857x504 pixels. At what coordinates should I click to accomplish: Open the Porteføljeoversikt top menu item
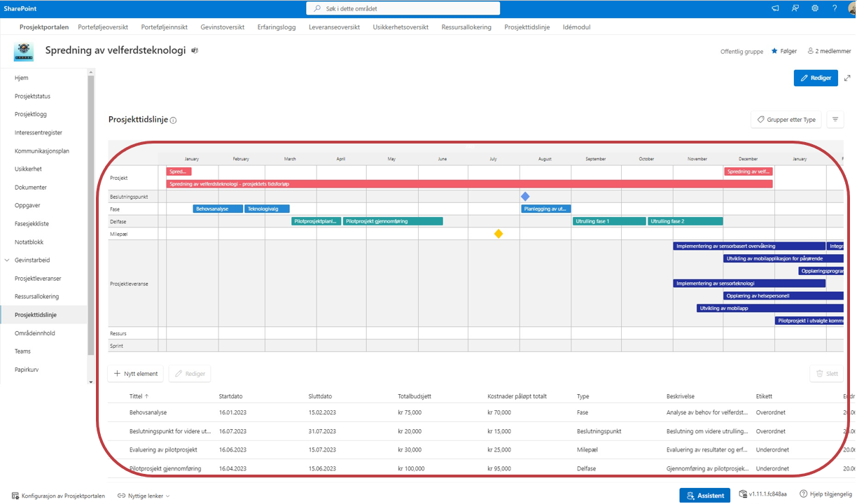click(x=103, y=27)
